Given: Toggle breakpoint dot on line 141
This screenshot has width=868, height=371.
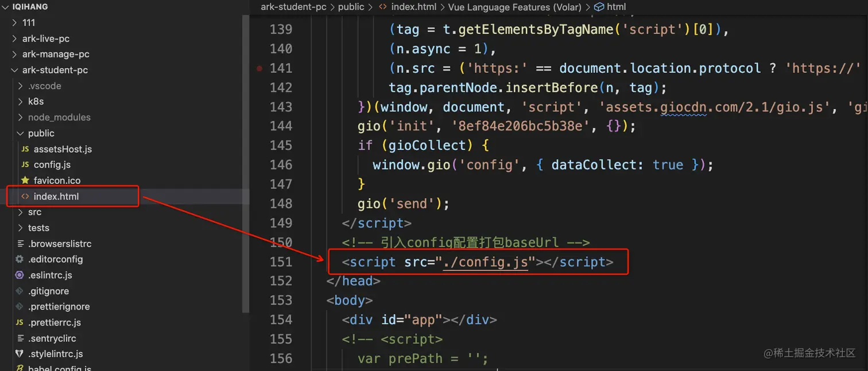Looking at the screenshot, I should click(x=259, y=68).
